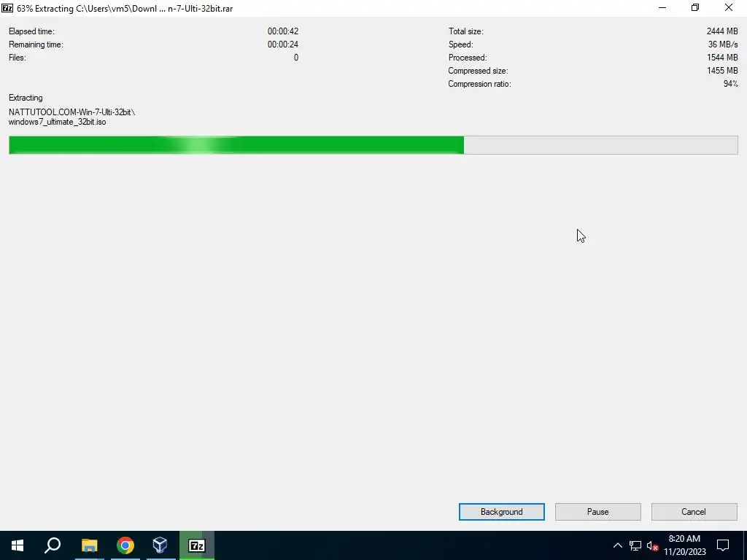This screenshot has height=560, width=747.
Task: Click the green extraction progress bar
Action: click(373, 145)
